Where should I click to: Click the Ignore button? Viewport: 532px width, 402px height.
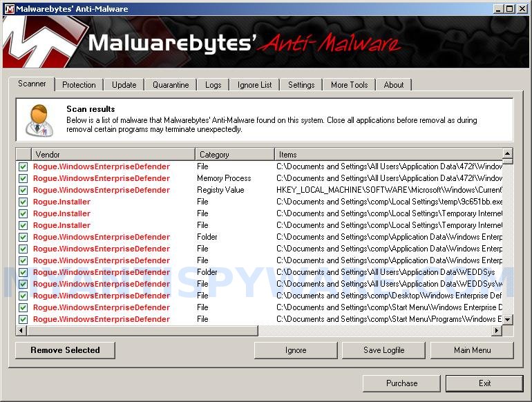[296, 350]
